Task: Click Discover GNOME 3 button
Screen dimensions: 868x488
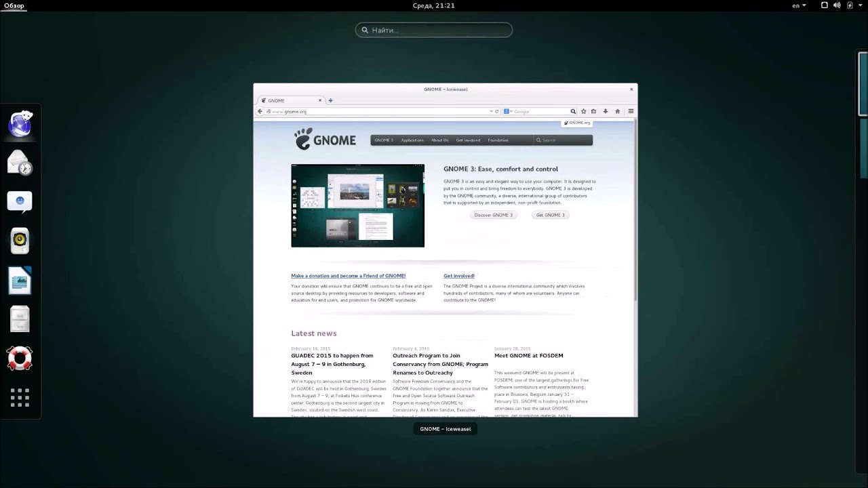Action: coord(493,215)
